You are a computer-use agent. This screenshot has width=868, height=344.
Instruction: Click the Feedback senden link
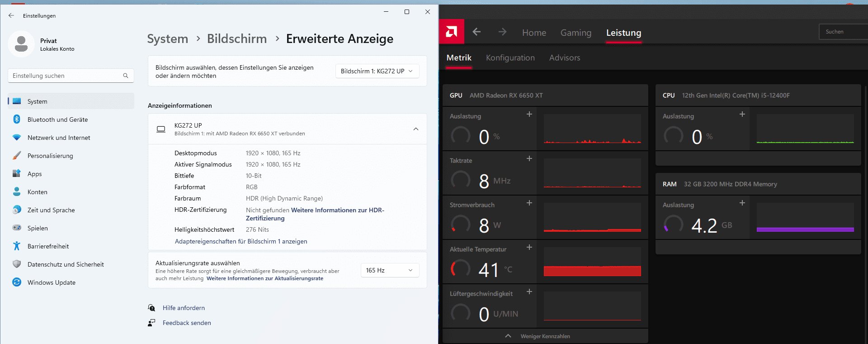point(187,323)
